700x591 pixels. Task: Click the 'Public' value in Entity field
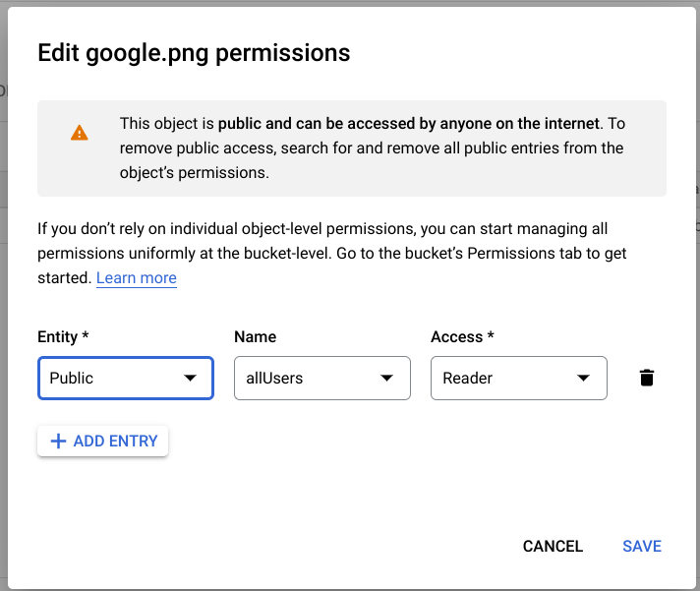[x=72, y=378]
